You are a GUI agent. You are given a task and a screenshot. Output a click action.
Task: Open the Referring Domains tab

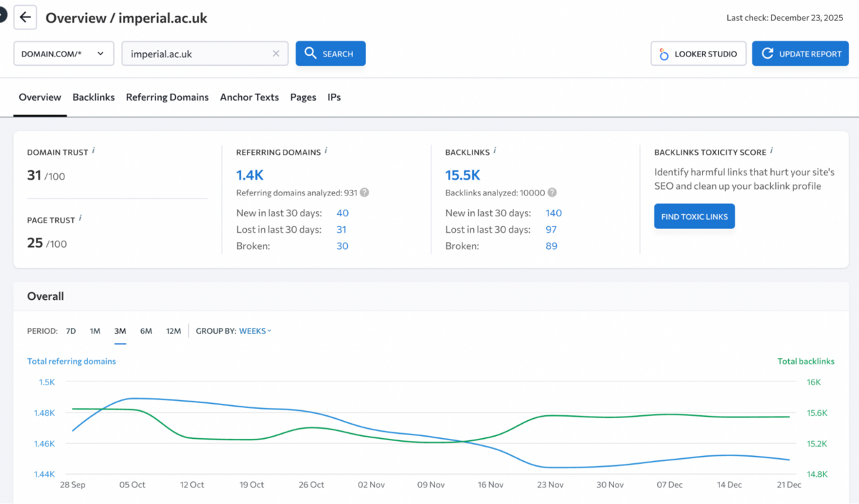coord(168,97)
